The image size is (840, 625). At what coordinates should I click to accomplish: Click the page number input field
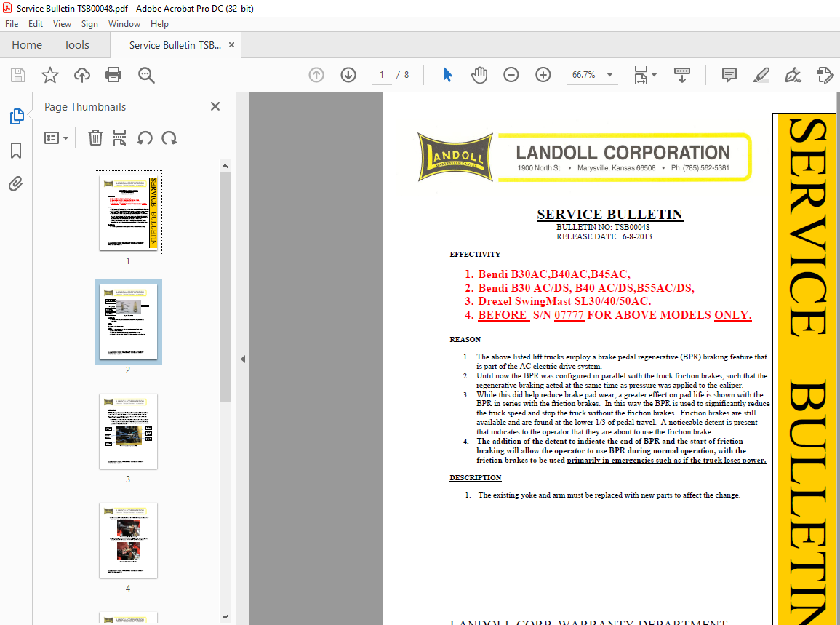(x=381, y=75)
